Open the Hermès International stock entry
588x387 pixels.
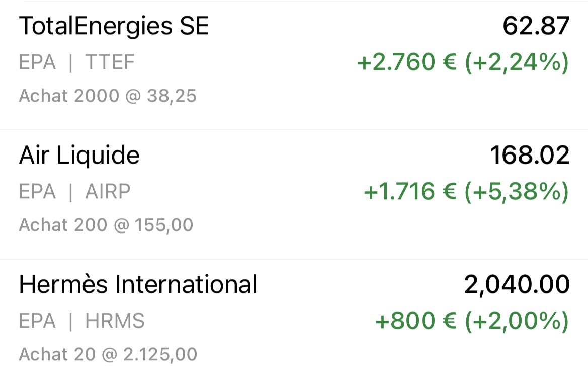(x=138, y=284)
